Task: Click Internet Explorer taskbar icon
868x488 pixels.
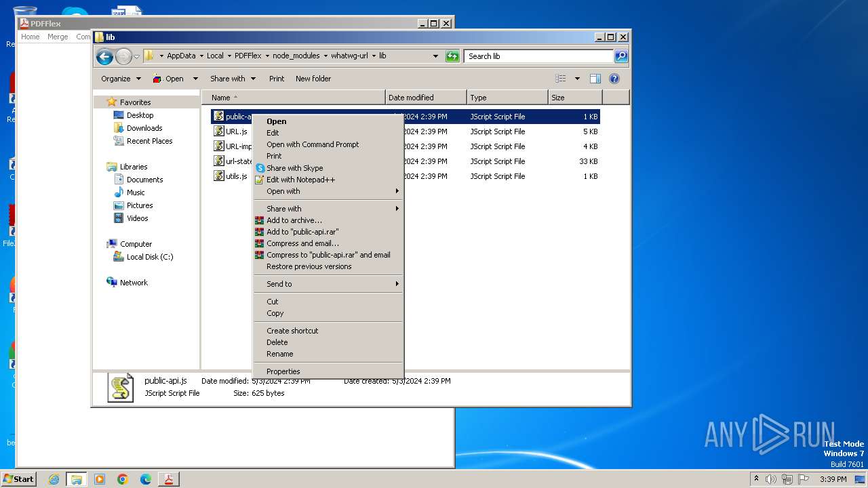Action: click(54, 479)
